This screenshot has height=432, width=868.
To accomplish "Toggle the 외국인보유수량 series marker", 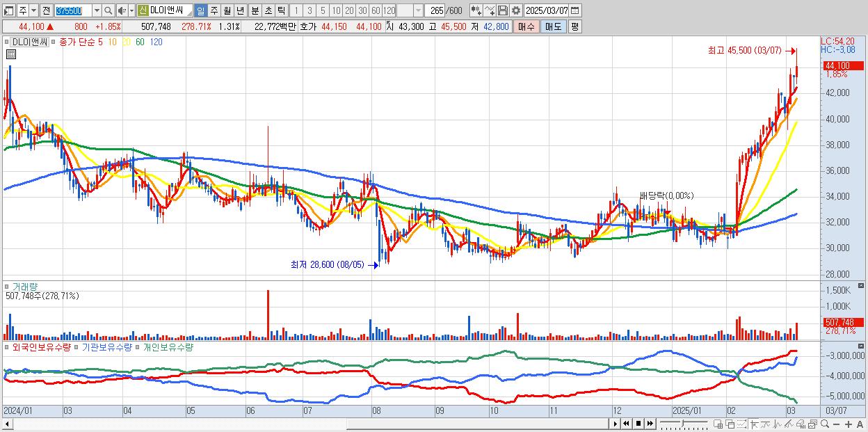I will (8, 346).
